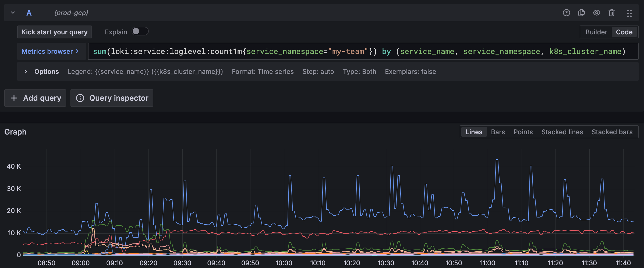Select the Bars graph style
The image size is (644, 268).
[x=497, y=132]
